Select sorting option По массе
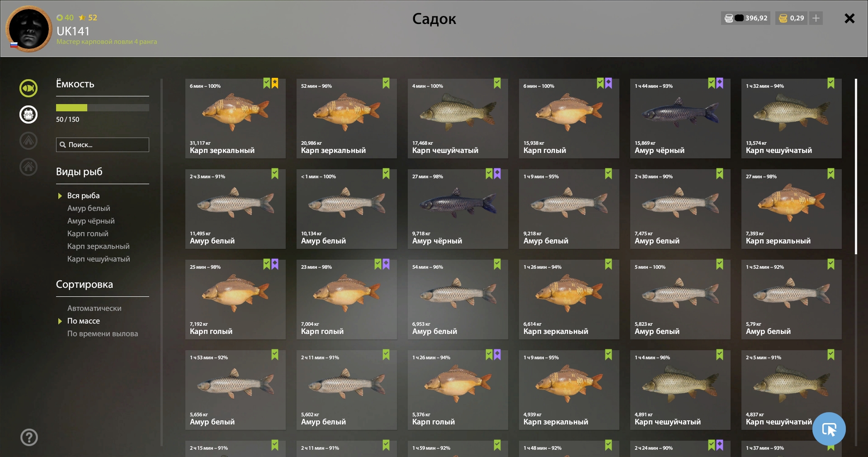Viewport: 868px width, 457px height. (x=84, y=321)
